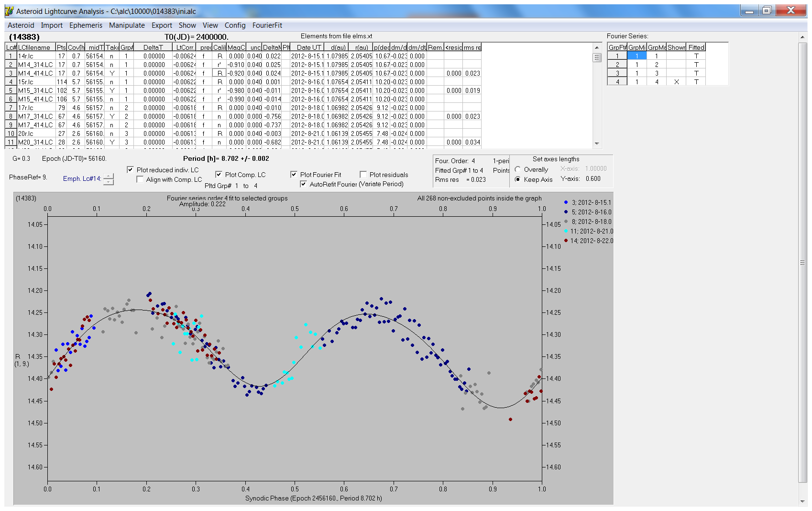Image resolution: width=812 pixels, height=511 pixels.
Task: Toggle Plot reduced indiv. LC checkbox
Action: tap(130, 170)
